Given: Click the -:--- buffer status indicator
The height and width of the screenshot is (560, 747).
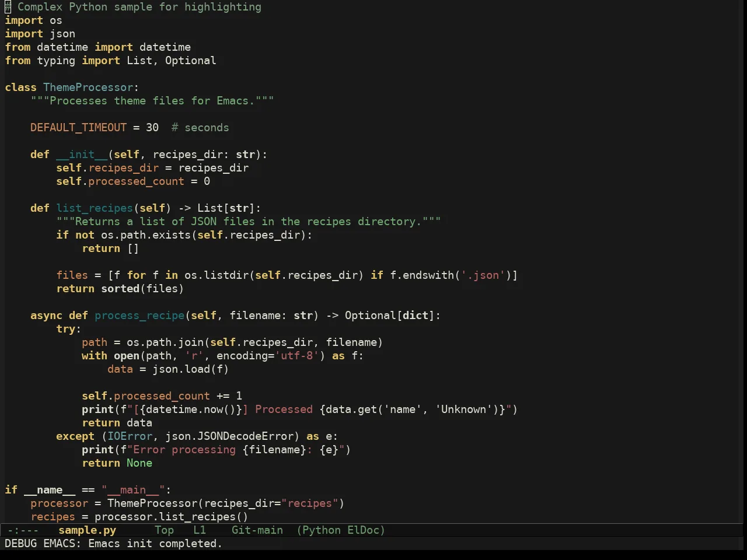Looking at the screenshot, I should pyautogui.click(x=23, y=530).
